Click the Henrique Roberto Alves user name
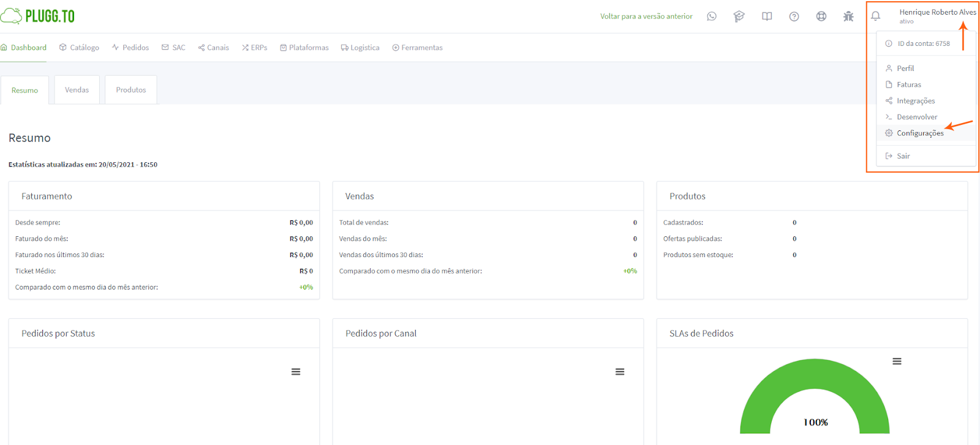 tap(937, 12)
